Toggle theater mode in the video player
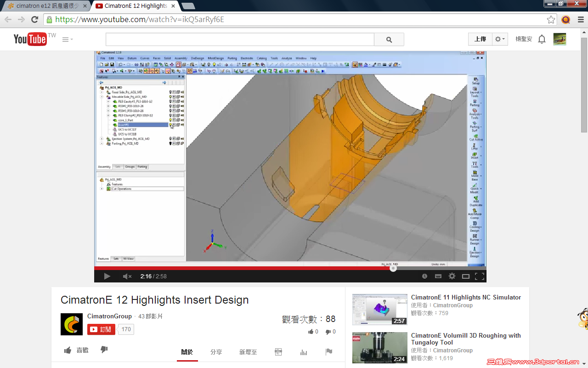The width and height of the screenshot is (588, 368). 465,276
